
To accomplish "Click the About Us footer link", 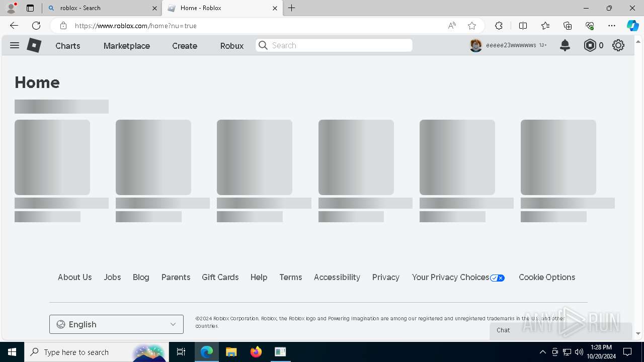I will point(75,277).
